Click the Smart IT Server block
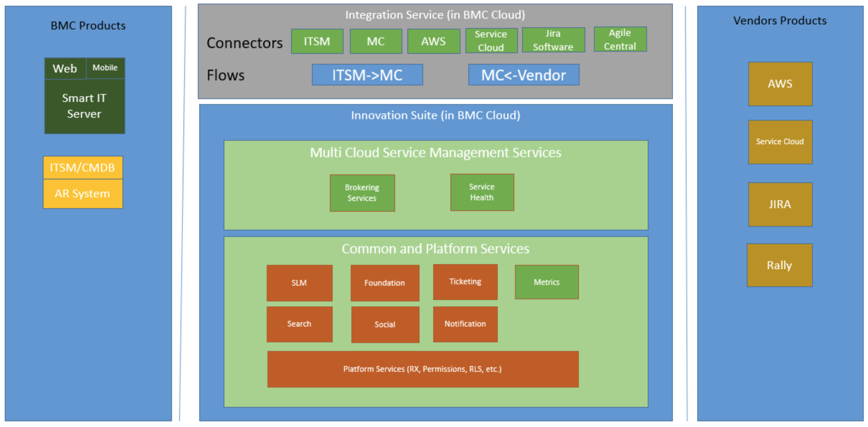Viewport: 868px width, 427px height. pyautogui.click(x=84, y=106)
